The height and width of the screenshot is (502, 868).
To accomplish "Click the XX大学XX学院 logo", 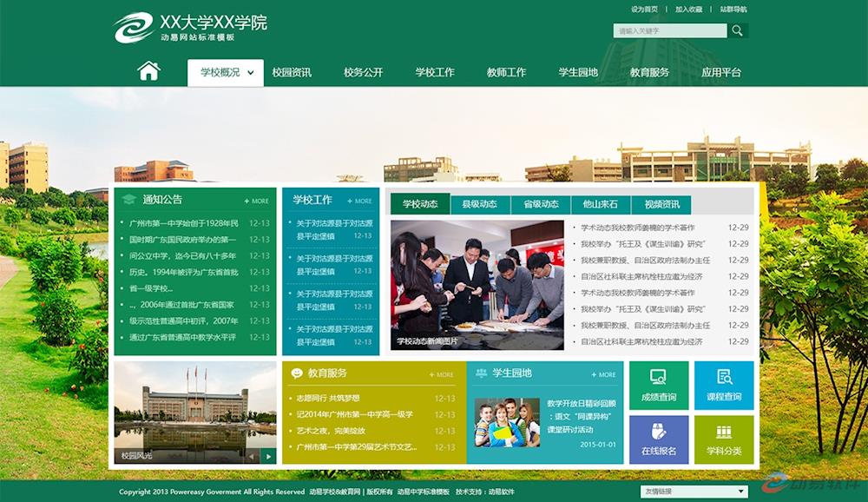I will tap(190, 27).
